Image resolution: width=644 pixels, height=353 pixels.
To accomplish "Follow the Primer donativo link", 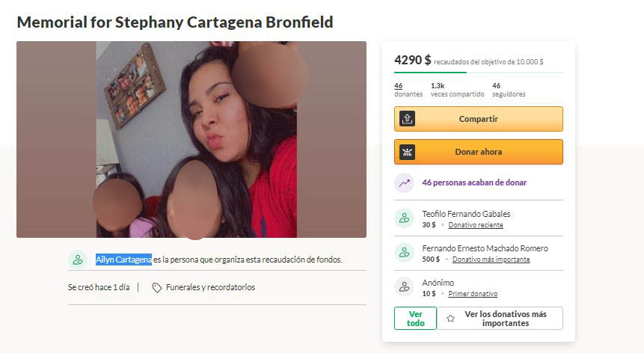I will 473,294.
